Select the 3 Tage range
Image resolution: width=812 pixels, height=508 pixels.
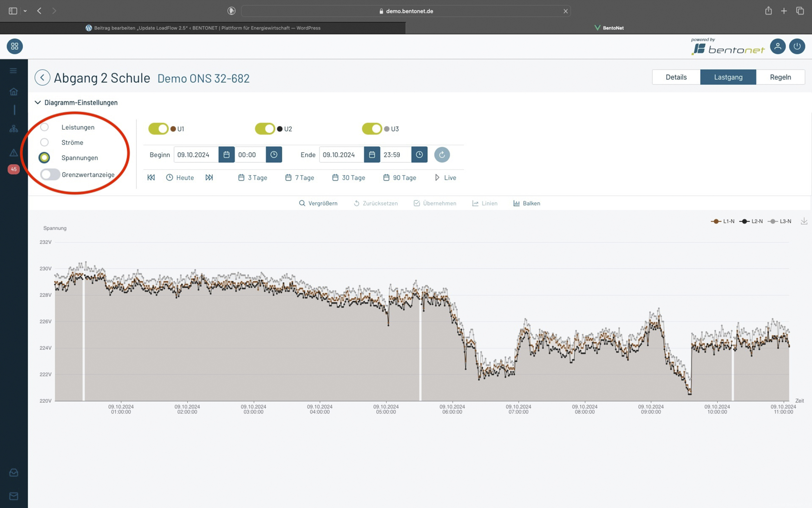pyautogui.click(x=253, y=177)
